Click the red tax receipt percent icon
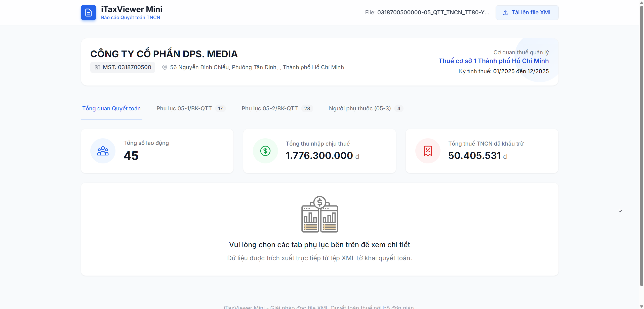 tap(428, 151)
